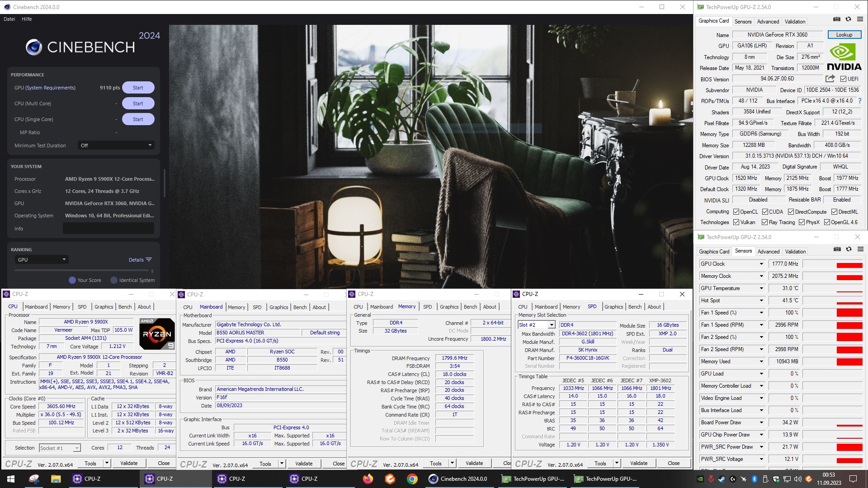Screen dimensions: 868x488
Task: Click the GPU Clock sensor graph bar
Action: click(833, 264)
